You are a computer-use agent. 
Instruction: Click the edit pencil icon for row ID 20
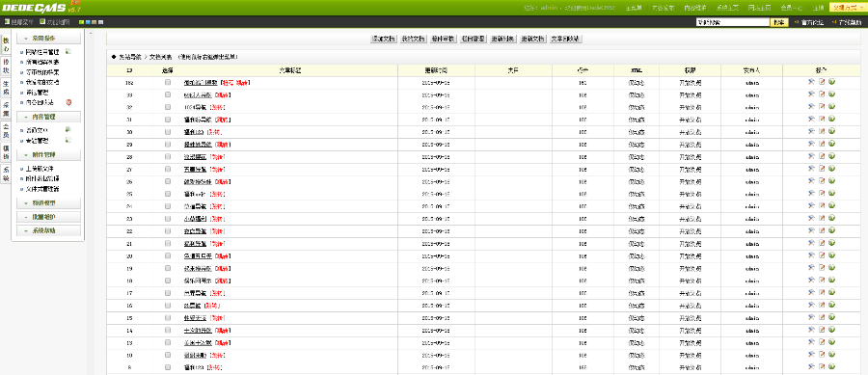(822, 255)
